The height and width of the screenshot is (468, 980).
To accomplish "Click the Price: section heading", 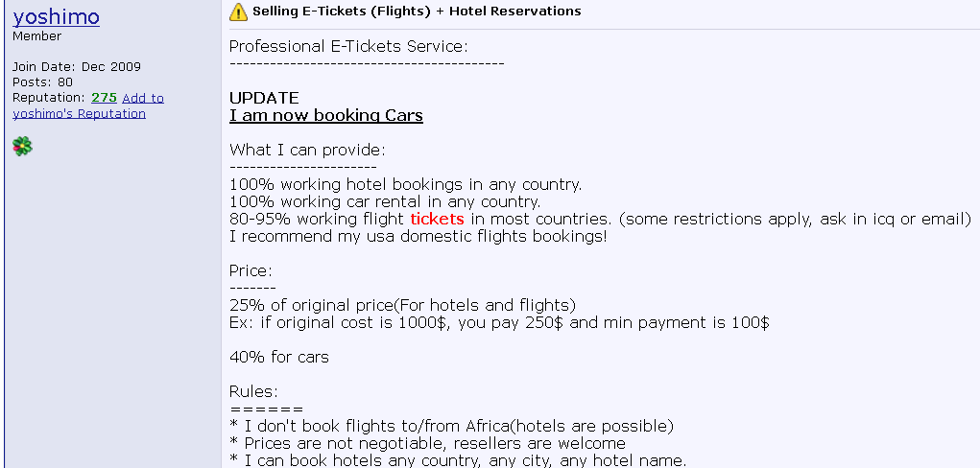I will 251,271.
